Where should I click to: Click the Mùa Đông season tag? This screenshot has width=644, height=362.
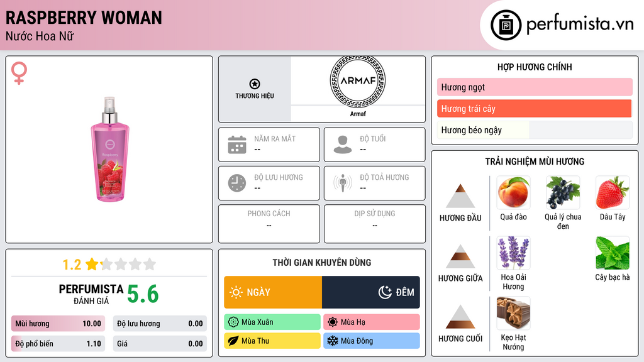pos(371,341)
